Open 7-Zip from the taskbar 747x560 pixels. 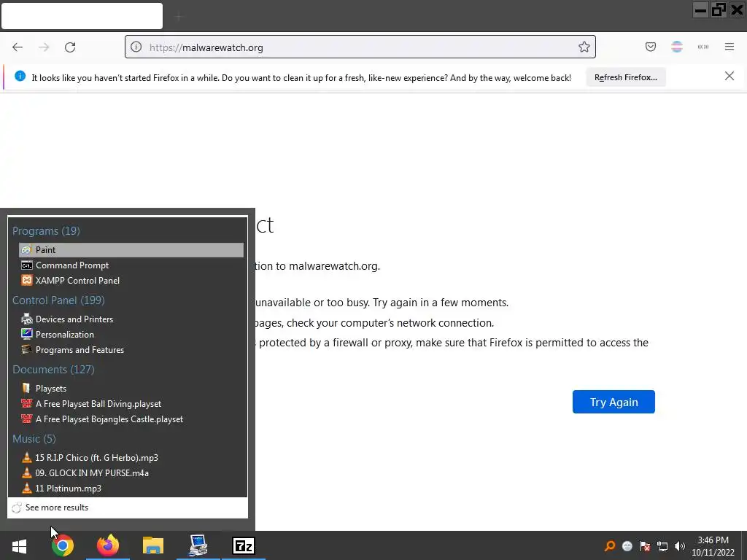(x=244, y=545)
